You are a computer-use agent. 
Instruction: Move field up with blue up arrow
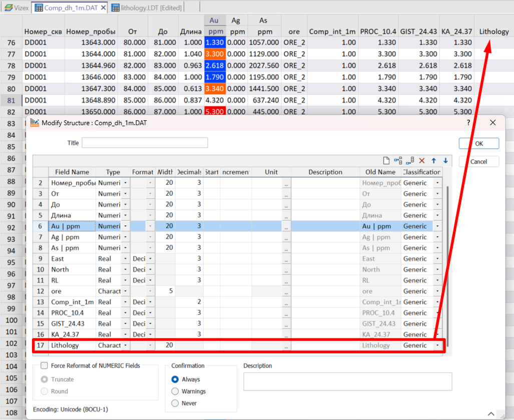point(433,161)
